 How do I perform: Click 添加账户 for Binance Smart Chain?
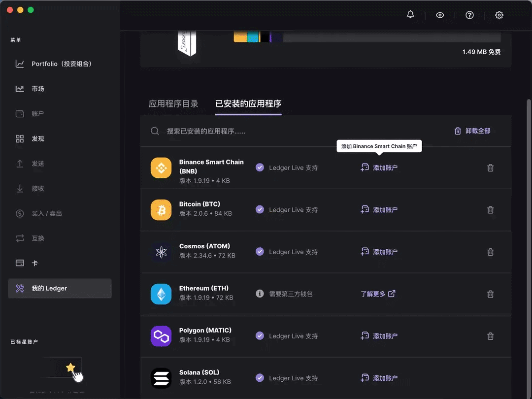pyautogui.click(x=381, y=167)
